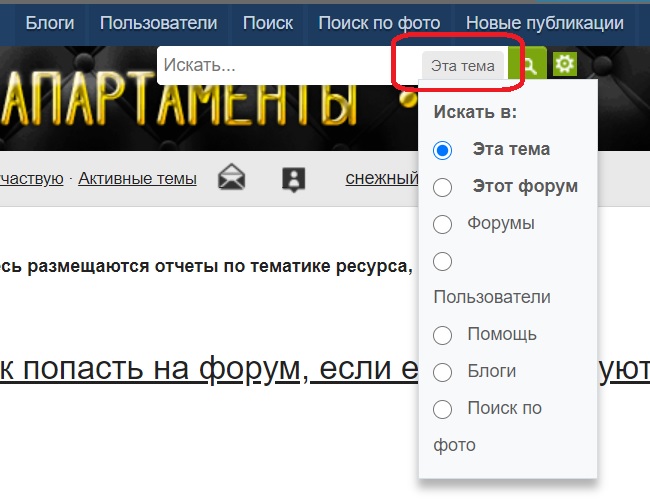Click the person badge icon
This screenshot has height=503, width=650.
[293, 179]
